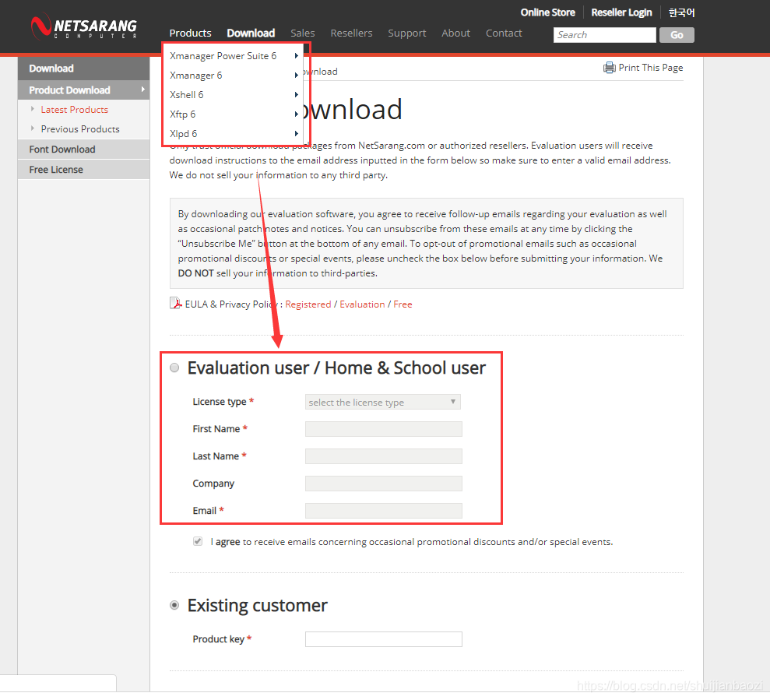Click the NetSarang Computer logo
The image size is (770, 700).
point(84,26)
